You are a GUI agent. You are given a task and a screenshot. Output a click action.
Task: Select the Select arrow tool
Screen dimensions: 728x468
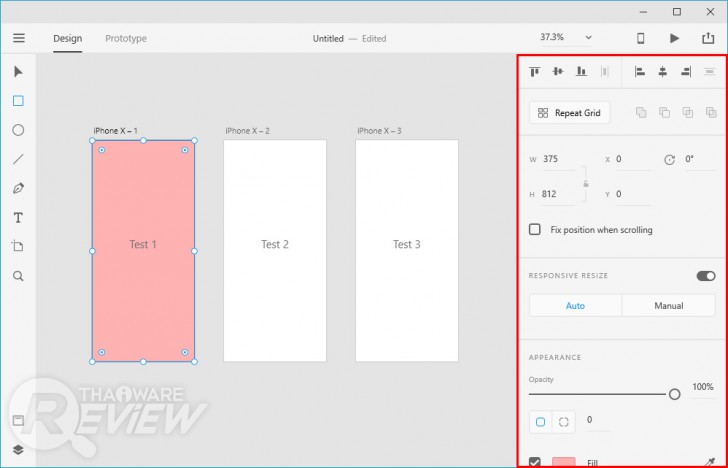coord(18,72)
